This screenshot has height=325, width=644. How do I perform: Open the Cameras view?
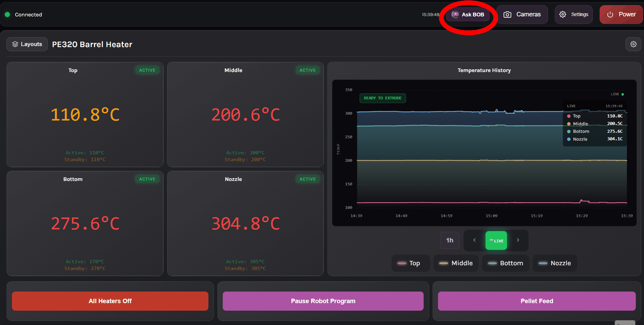[522, 14]
